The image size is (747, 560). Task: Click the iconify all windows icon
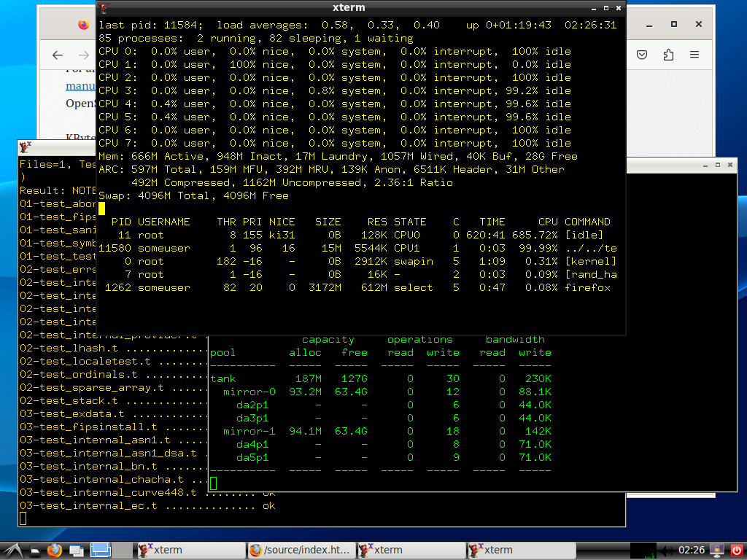(77, 550)
